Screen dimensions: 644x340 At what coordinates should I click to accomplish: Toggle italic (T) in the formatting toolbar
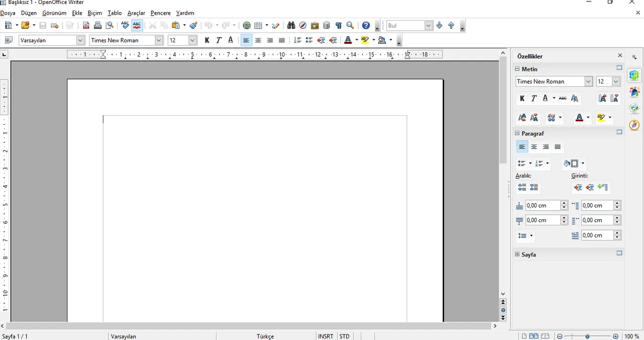[219, 40]
